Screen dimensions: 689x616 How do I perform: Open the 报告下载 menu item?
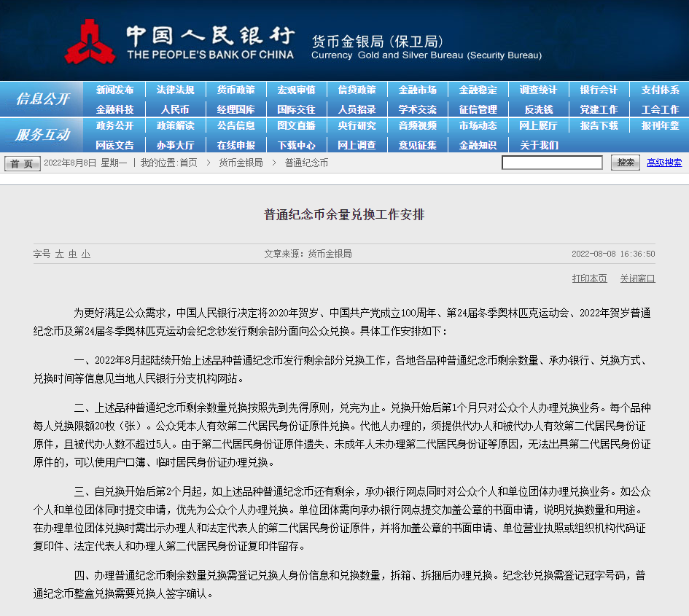599,125
